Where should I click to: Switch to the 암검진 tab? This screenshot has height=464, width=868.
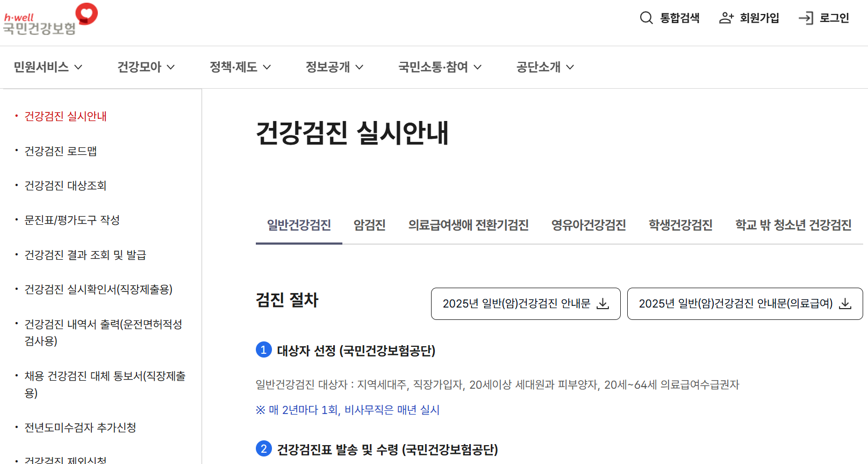370,225
